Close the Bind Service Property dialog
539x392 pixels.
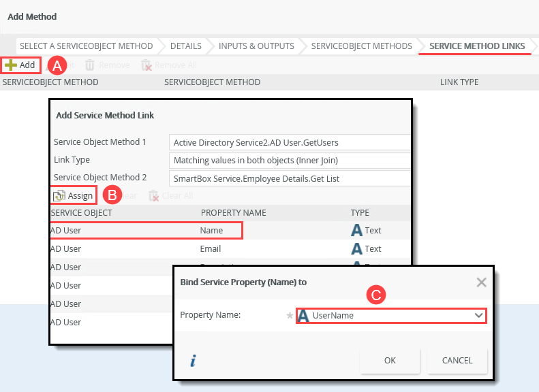[481, 282]
